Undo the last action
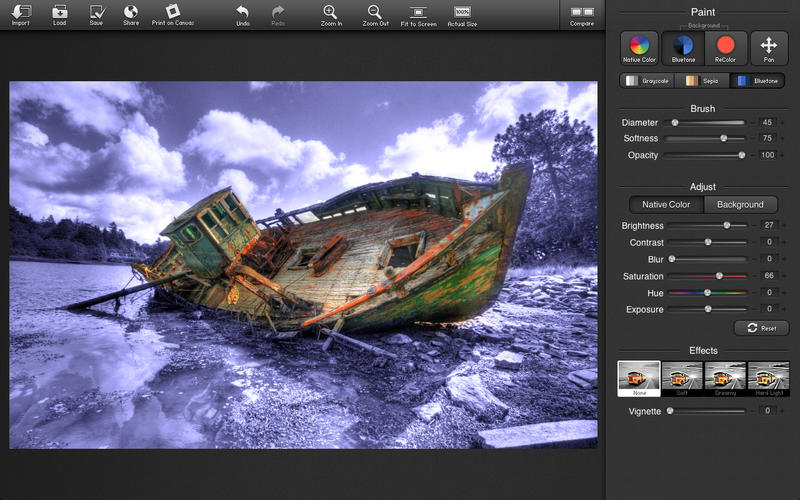Screen dimensions: 800x500 pyautogui.click(x=243, y=12)
